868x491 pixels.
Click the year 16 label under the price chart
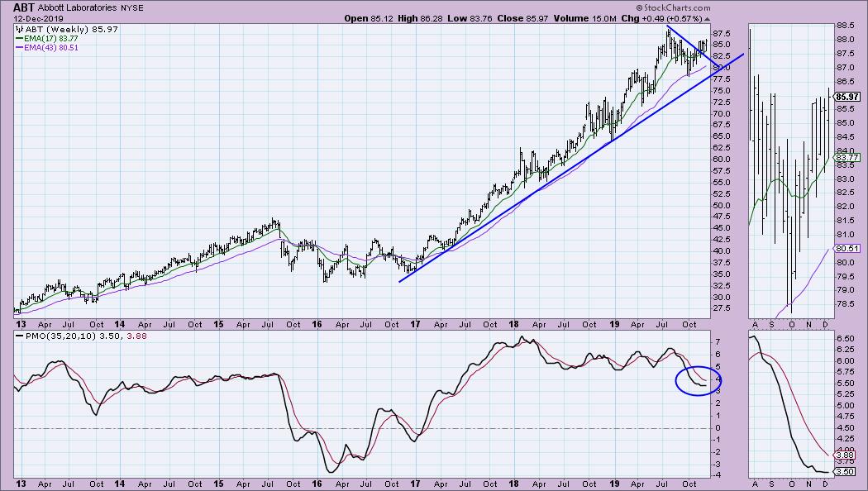coord(317,324)
